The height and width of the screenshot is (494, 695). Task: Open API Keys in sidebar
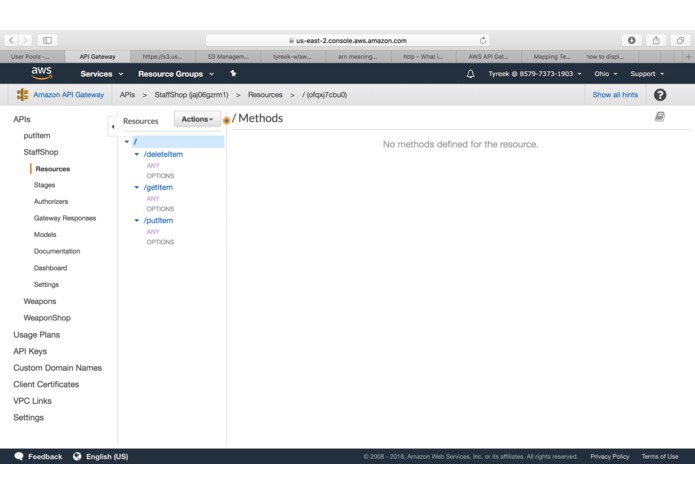pyautogui.click(x=30, y=351)
